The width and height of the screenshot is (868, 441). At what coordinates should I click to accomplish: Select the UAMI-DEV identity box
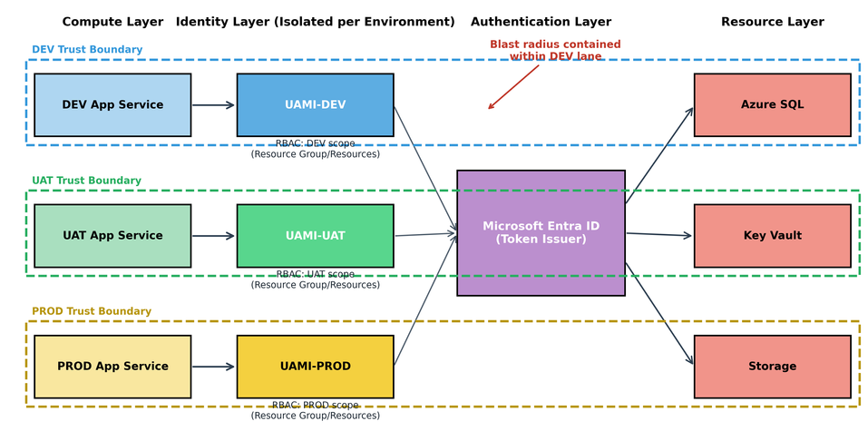[x=315, y=104]
